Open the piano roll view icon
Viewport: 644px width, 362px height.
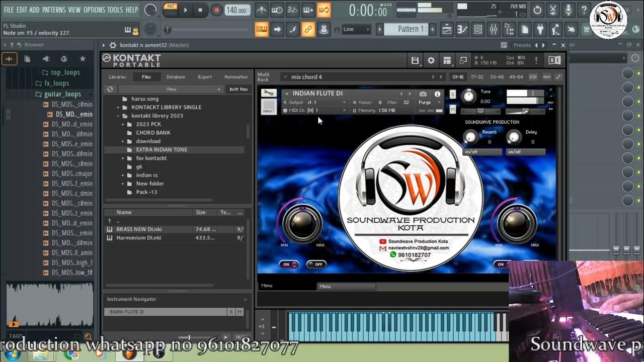(462, 29)
